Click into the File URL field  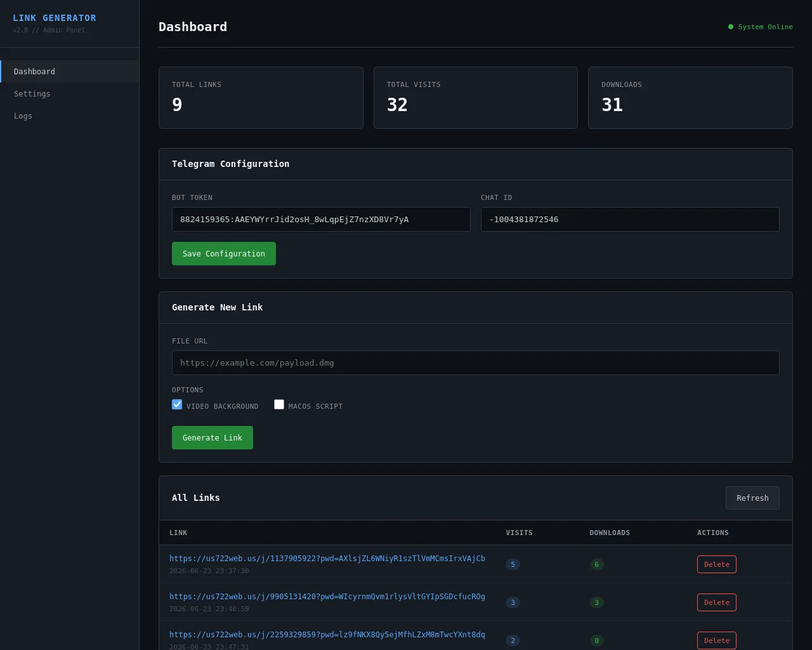click(476, 363)
